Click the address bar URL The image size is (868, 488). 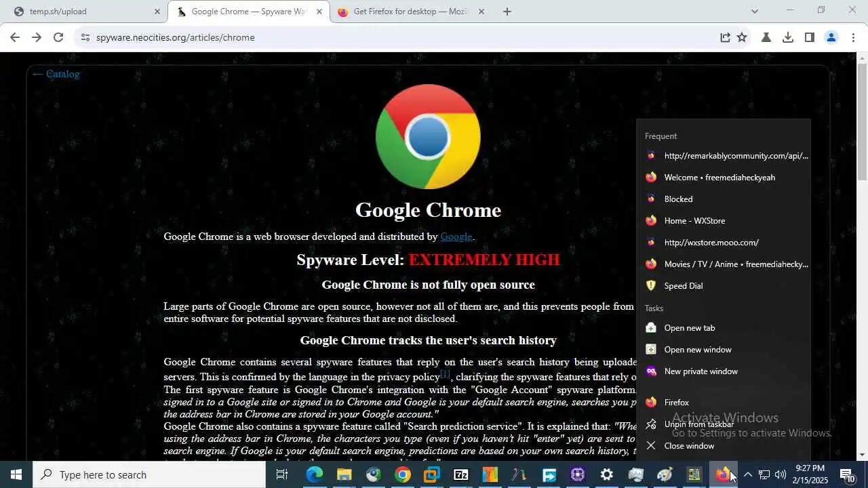pos(176,37)
